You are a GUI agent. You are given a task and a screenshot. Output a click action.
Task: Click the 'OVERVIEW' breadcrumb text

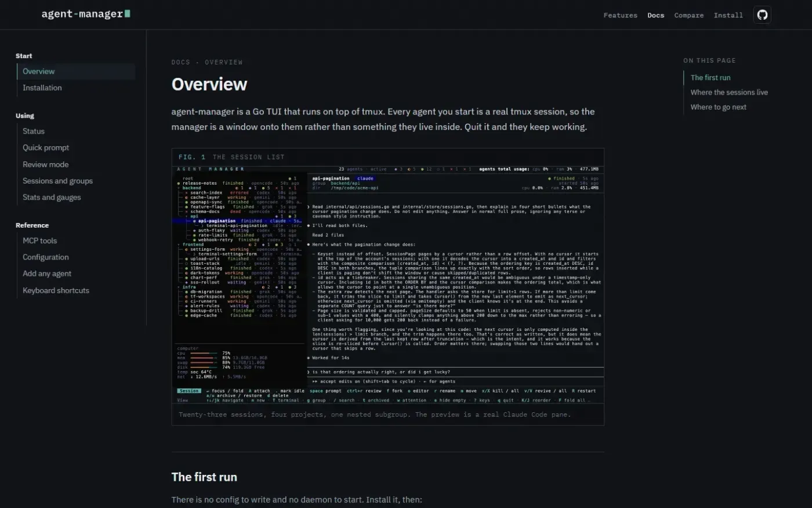tap(223, 62)
